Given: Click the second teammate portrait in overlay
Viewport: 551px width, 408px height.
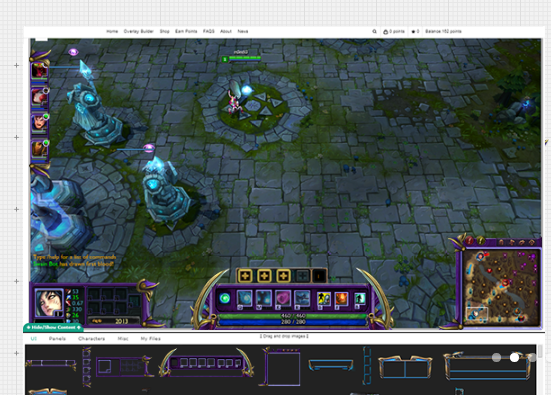Looking at the screenshot, I should click(40, 97).
